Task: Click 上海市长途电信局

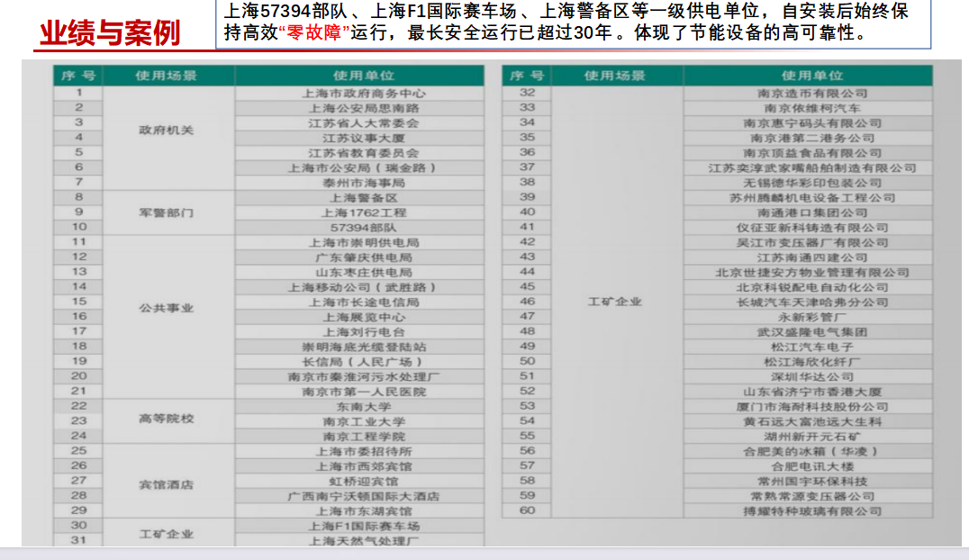Action: click(364, 303)
